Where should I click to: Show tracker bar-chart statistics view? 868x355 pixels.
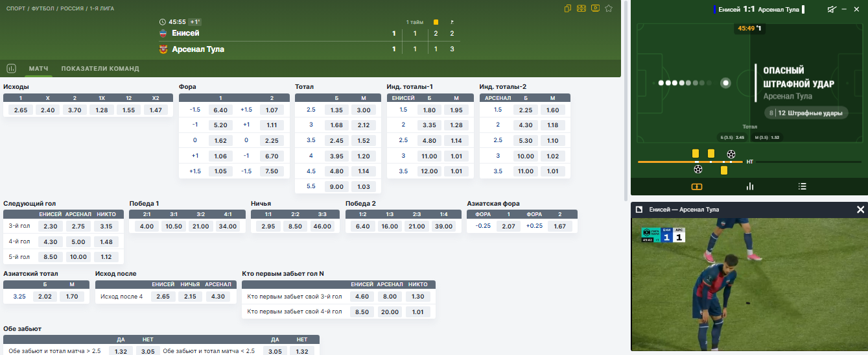click(750, 186)
